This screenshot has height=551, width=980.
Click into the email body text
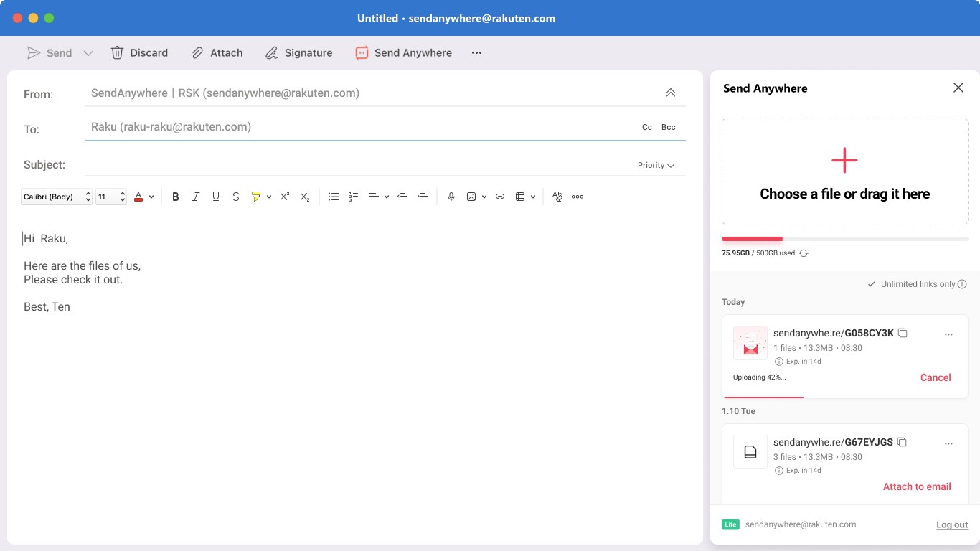point(83,273)
